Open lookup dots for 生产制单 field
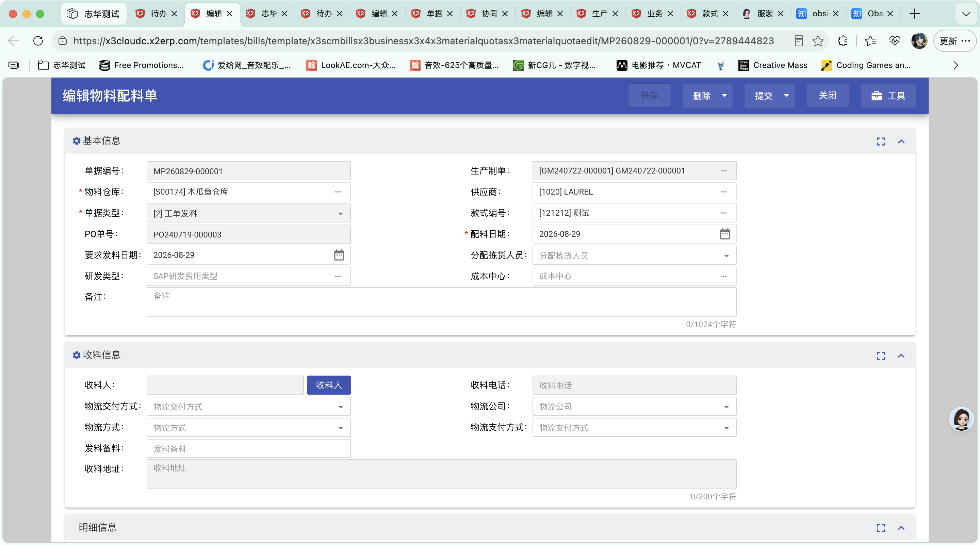Screen dimensions: 980x545 (723, 171)
